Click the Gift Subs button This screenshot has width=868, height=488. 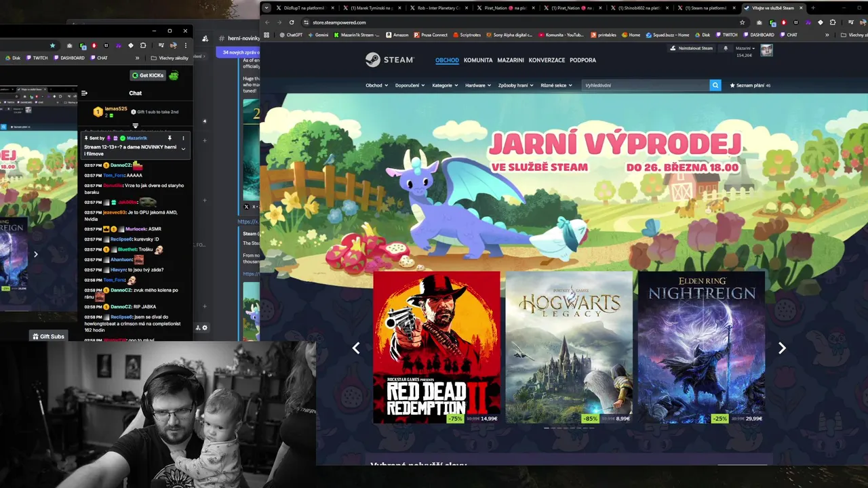click(x=48, y=336)
